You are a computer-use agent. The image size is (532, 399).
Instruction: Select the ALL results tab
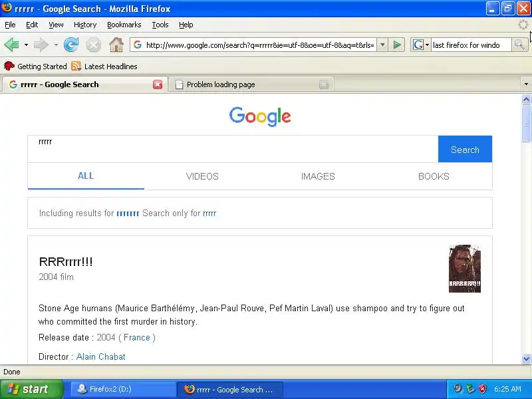(86, 176)
